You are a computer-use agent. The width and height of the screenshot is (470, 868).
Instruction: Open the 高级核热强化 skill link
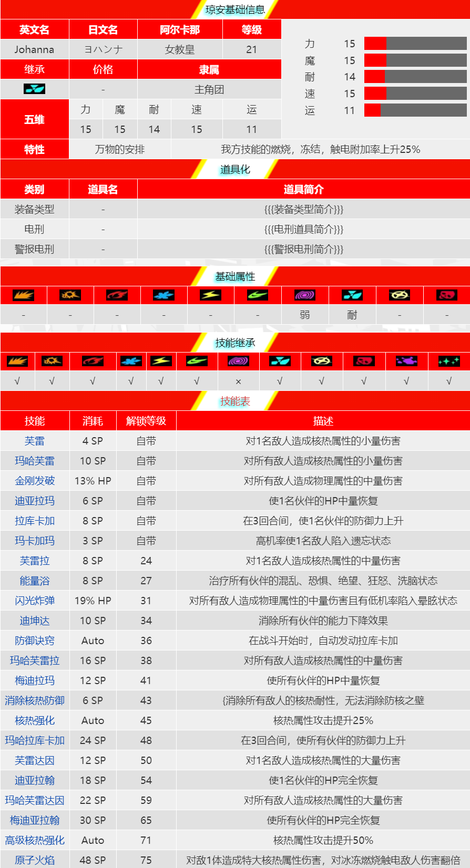(35, 840)
